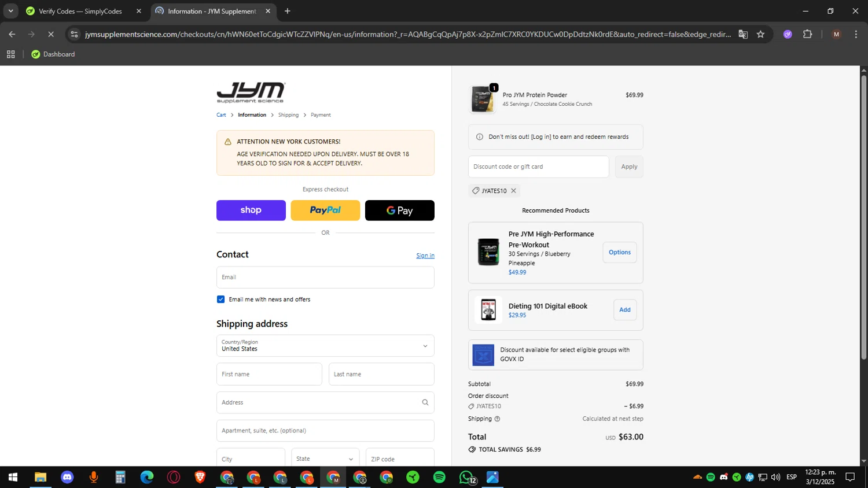Image resolution: width=868 pixels, height=488 pixels.
Task: Open Spotify from the taskbar
Action: pyautogui.click(x=439, y=478)
